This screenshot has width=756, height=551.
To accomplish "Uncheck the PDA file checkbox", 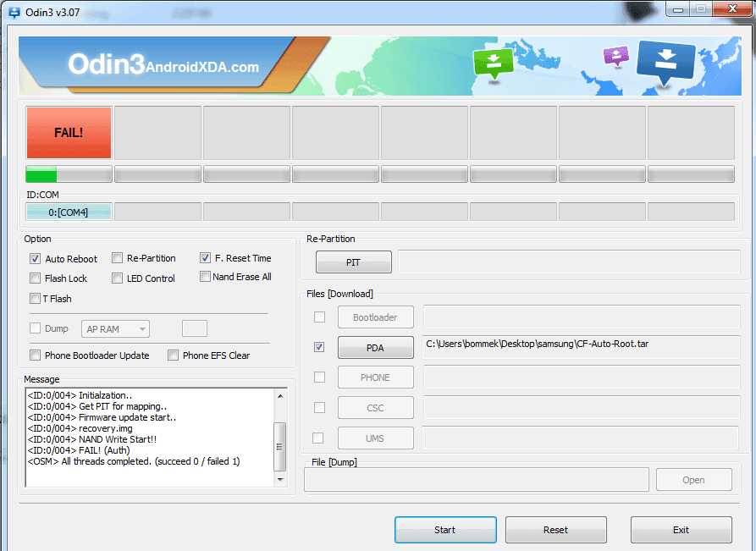I will [319, 347].
